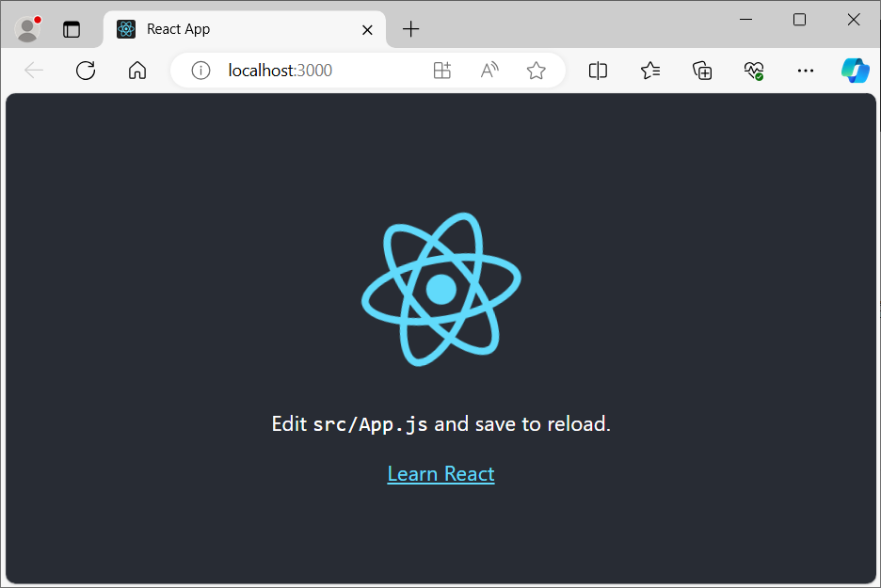Open Browser essentials heart icon
The image size is (881, 588).
(x=753, y=71)
